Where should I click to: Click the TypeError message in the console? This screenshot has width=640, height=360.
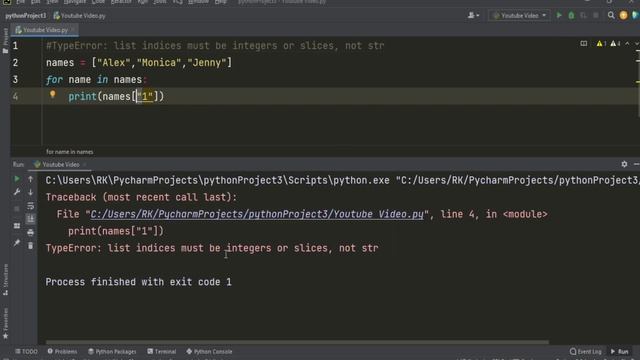(x=212, y=248)
